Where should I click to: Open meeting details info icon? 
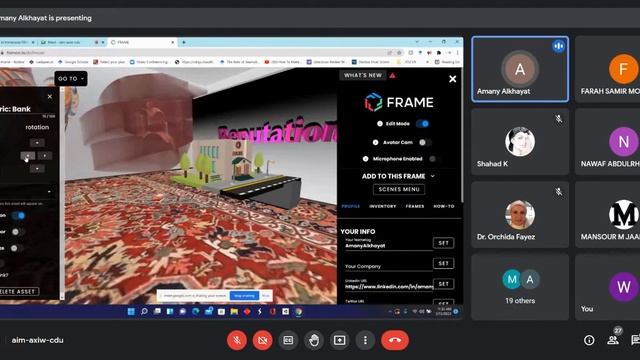(x=589, y=340)
